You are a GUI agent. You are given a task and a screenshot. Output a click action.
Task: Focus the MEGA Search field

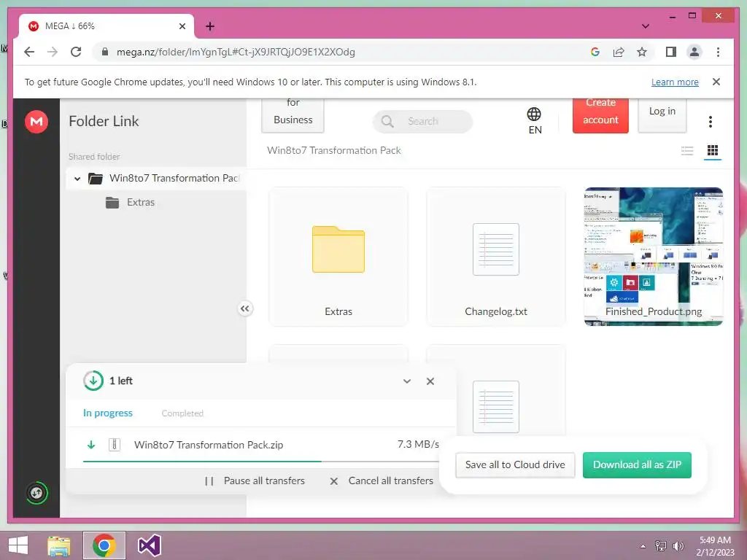tap(422, 122)
